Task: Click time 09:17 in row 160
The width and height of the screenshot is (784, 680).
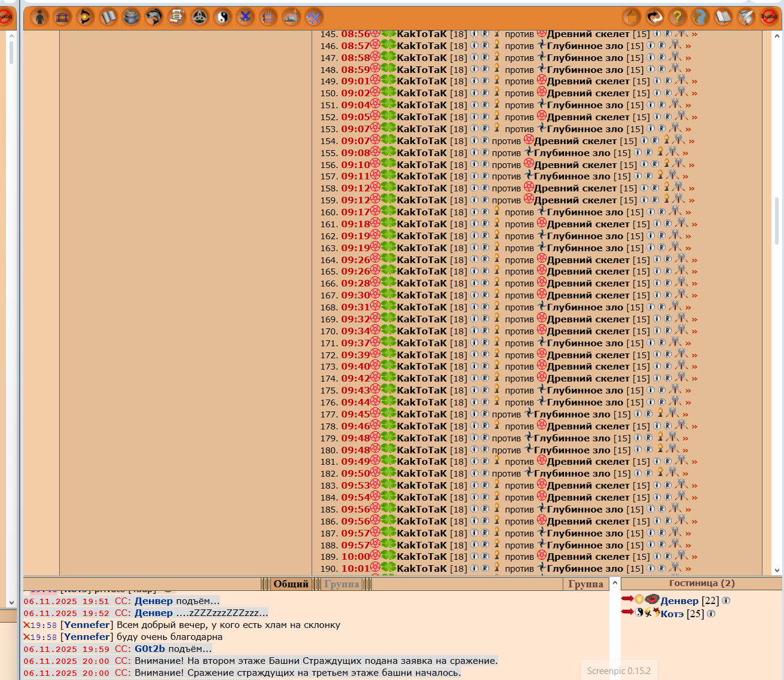Action: click(x=356, y=212)
